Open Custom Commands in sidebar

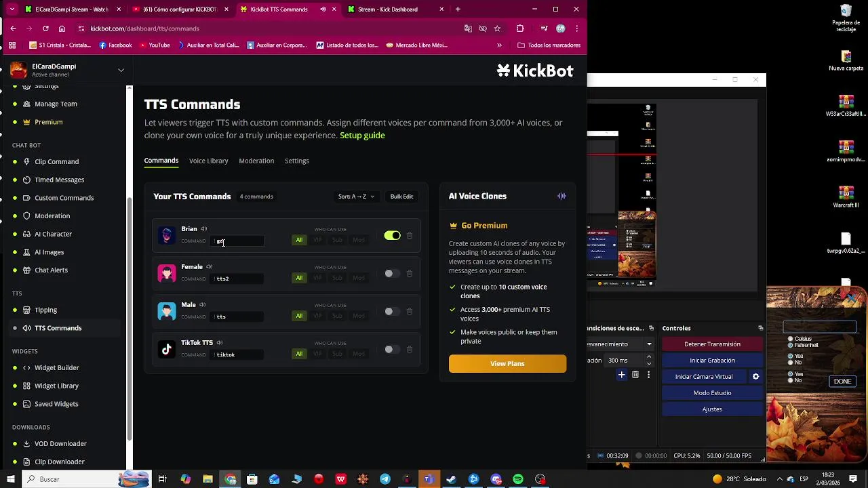tap(64, 198)
